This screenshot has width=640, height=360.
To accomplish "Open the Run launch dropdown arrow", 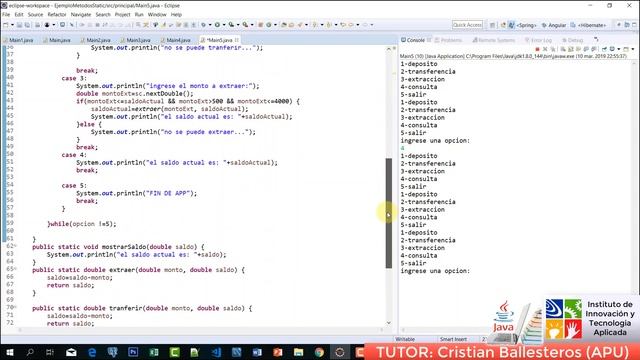I will pos(224,25).
